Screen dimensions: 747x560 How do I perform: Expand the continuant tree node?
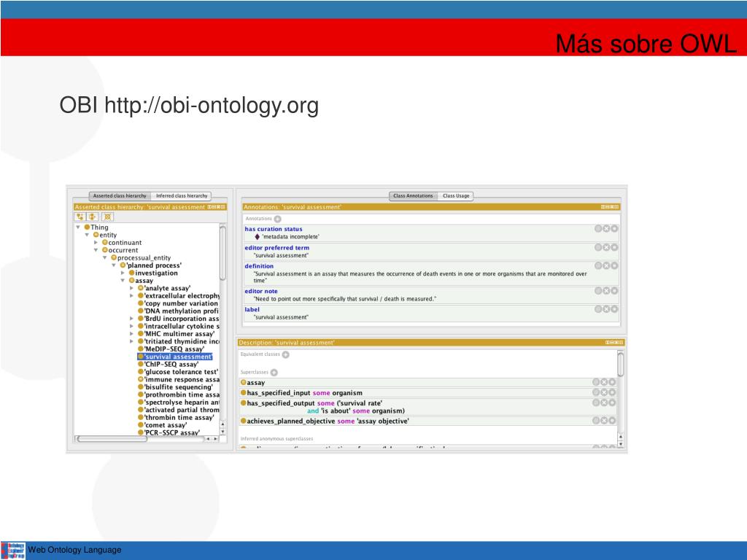coord(96,243)
